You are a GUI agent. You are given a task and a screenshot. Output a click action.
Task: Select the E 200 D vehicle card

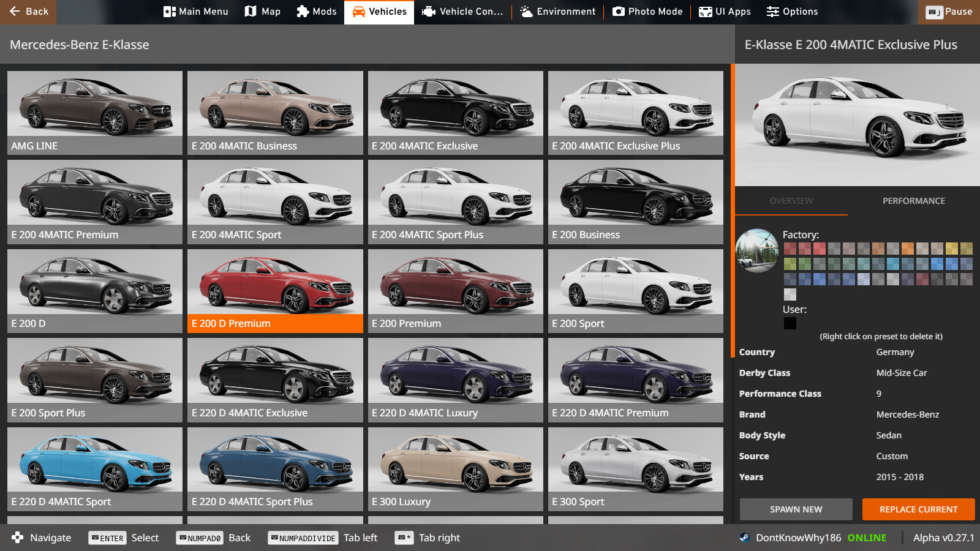(95, 291)
